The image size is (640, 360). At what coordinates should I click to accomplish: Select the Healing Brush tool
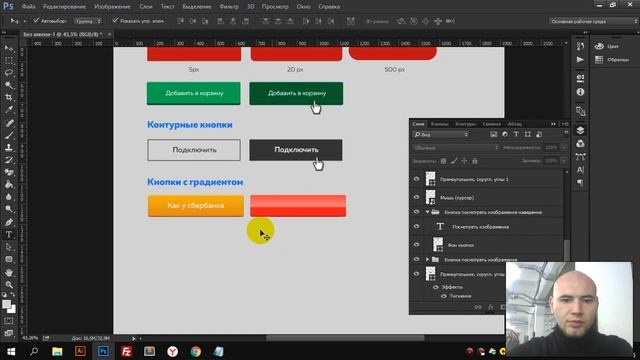coord(9,123)
